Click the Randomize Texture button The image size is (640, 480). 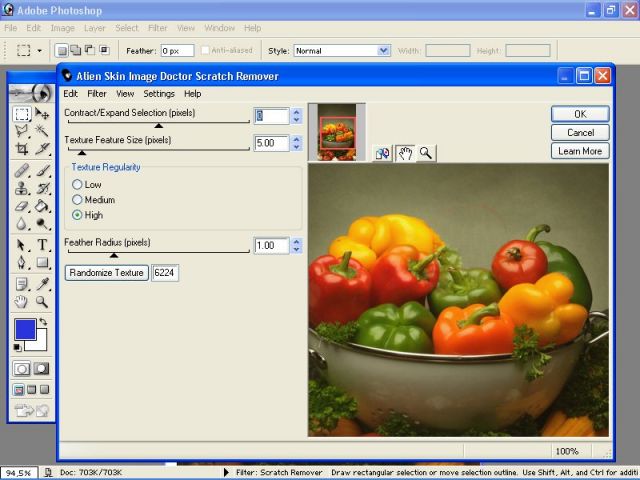click(x=107, y=273)
